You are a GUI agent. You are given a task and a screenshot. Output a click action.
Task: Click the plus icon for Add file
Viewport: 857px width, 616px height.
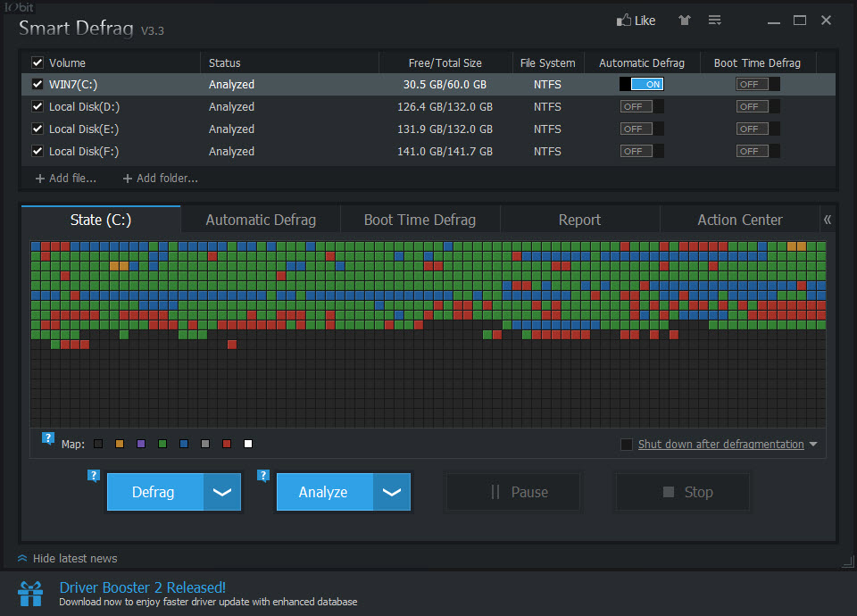[40, 179]
